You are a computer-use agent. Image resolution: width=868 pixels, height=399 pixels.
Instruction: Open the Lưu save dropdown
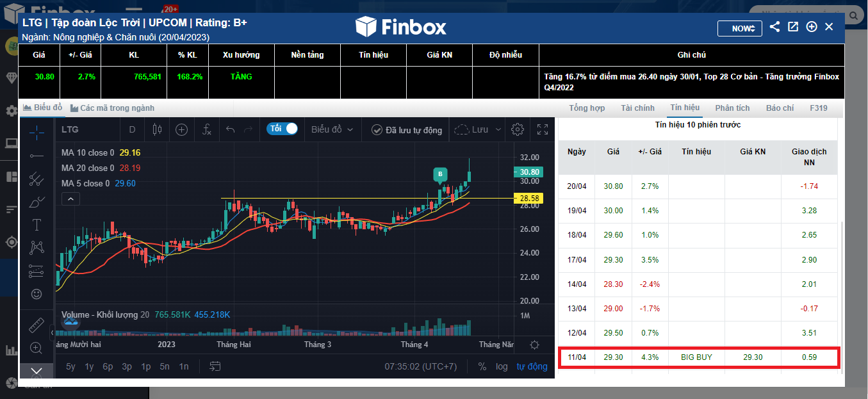(x=479, y=129)
